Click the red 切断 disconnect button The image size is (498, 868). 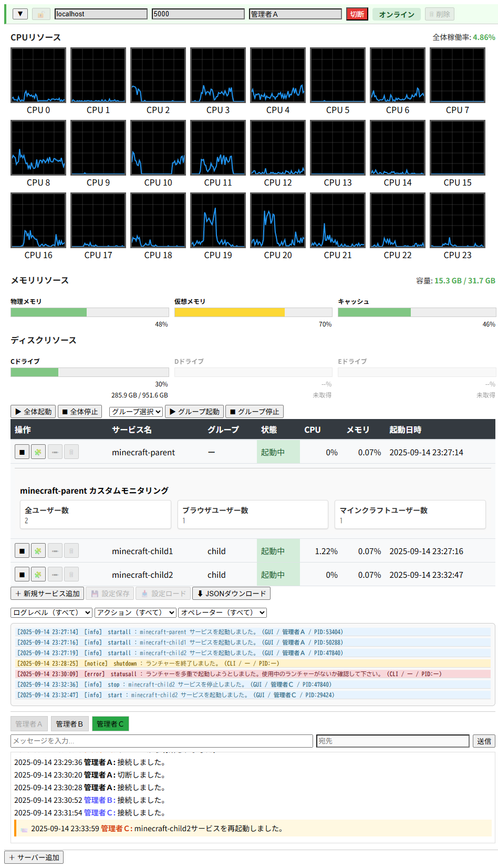[357, 14]
